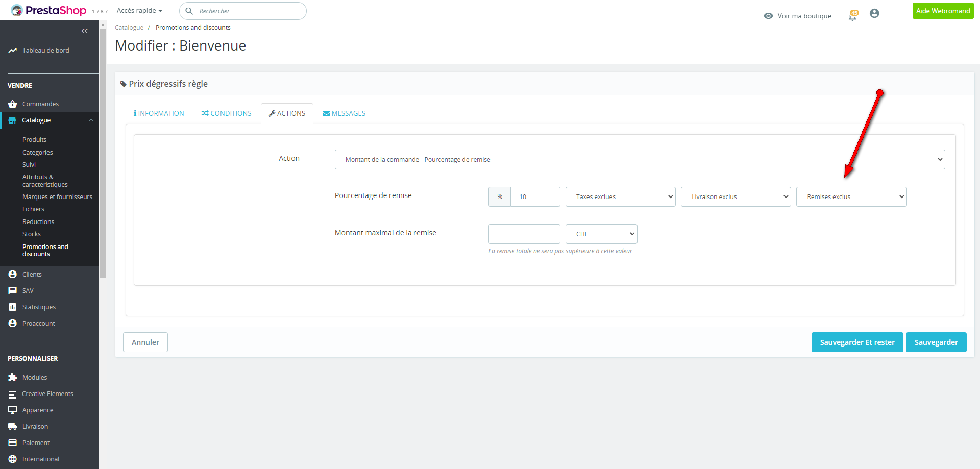The image size is (980, 469).
Task: Open the Remises exclus dropdown
Action: point(851,197)
